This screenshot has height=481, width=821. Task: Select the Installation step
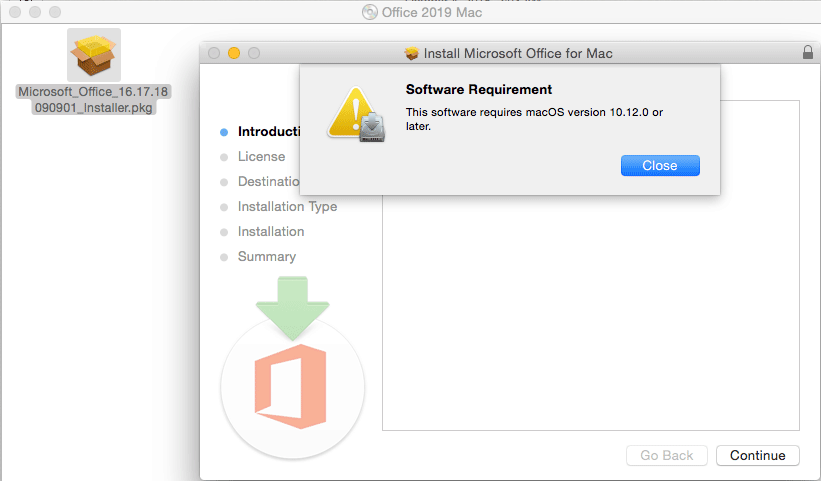click(x=271, y=231)
